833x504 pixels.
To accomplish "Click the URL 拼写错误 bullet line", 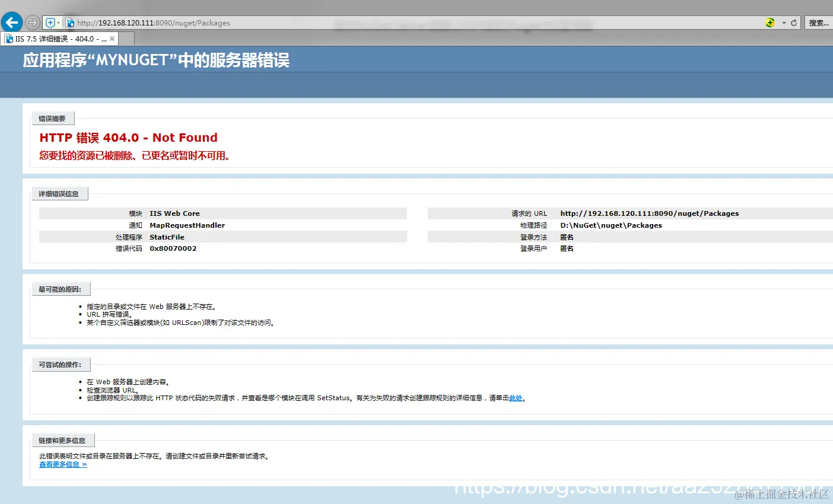I will (110, 315).
